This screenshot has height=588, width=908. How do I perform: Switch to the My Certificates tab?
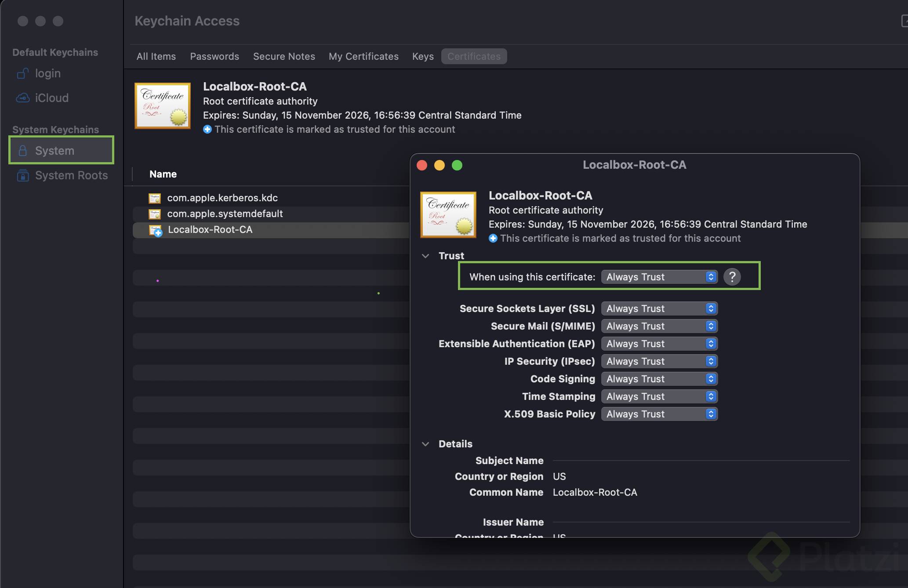pyautogui.click(x=363, y=56)
